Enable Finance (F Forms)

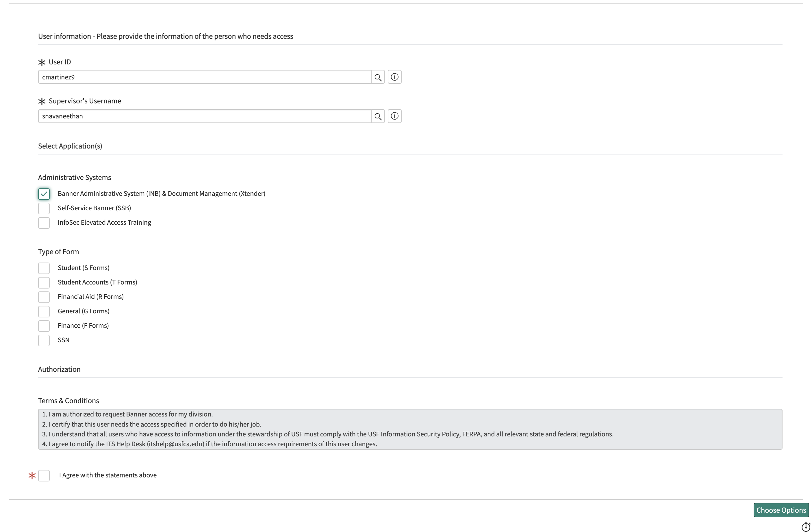[x=44, y=326]
